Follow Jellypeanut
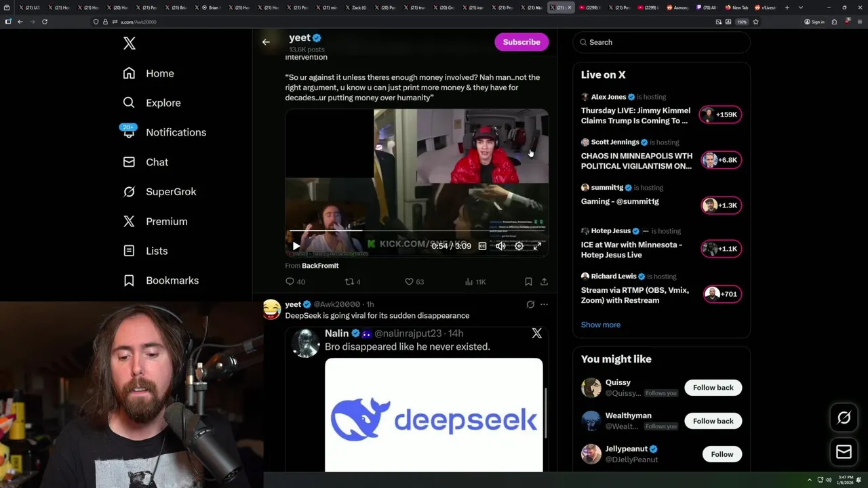Image resolution: width=868 pixels, height=488 pixels. click(x=722, y=454)
